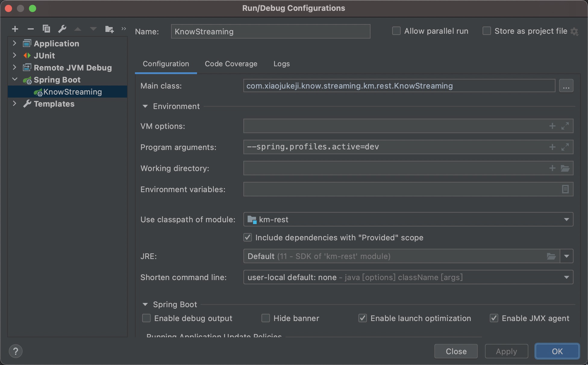The width and height of the screenshot is (588, 365).
Task: Add a new run configuration
Action: pyautogui.click(x=15, y=29)
